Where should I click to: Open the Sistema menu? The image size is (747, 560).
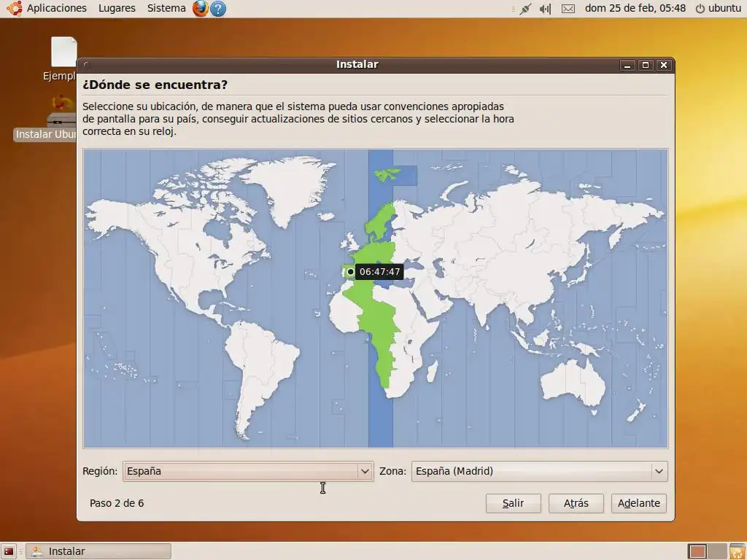pos(166,8)
